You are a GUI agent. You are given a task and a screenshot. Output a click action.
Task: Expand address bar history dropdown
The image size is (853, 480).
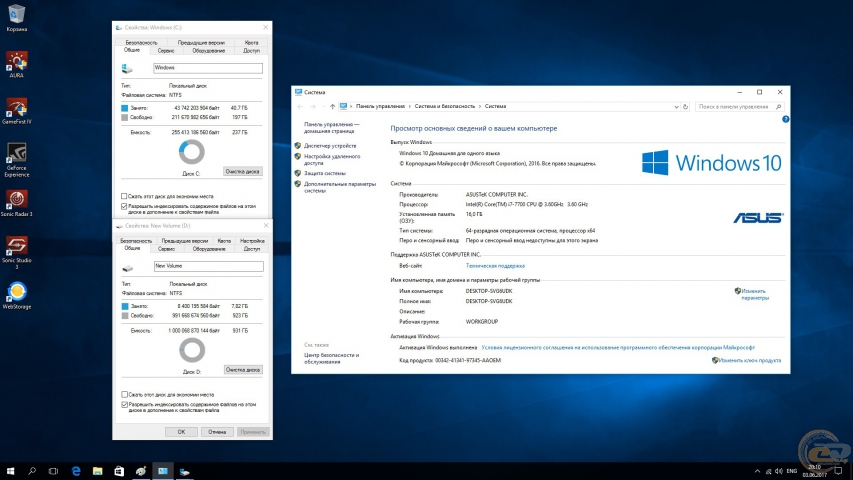click(x=676, y=107)
